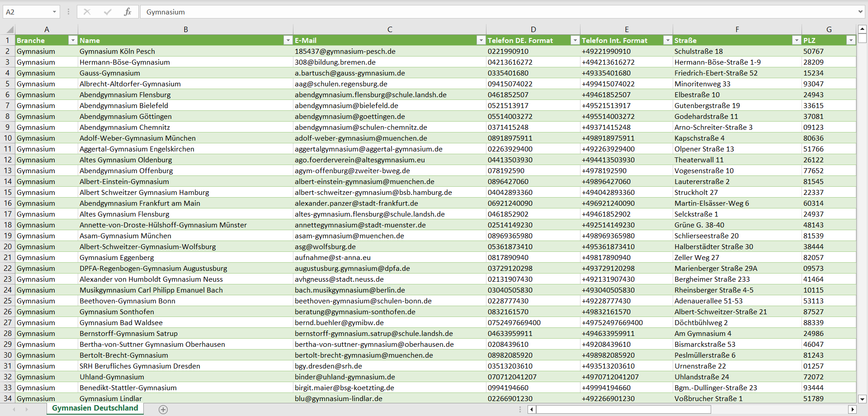Select cell Adolf-Weber-Gymnasium München

pyautogui.click(x=185, y=138)
